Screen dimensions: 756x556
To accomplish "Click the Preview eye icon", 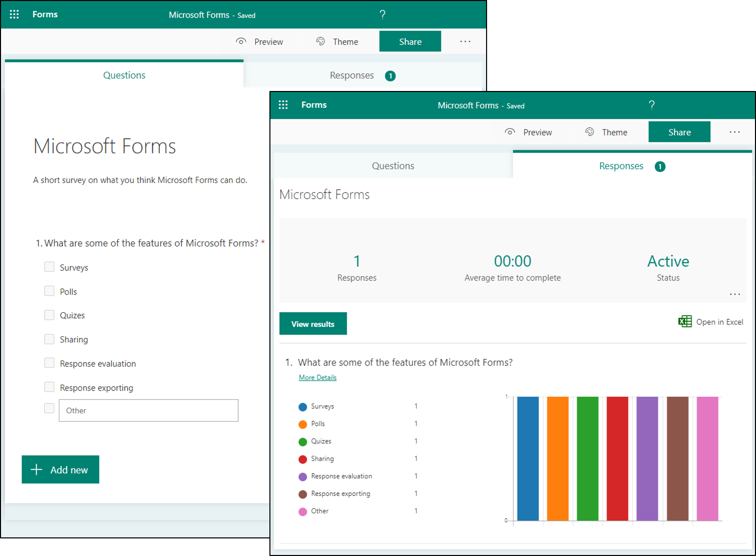I will click(509, 132).
